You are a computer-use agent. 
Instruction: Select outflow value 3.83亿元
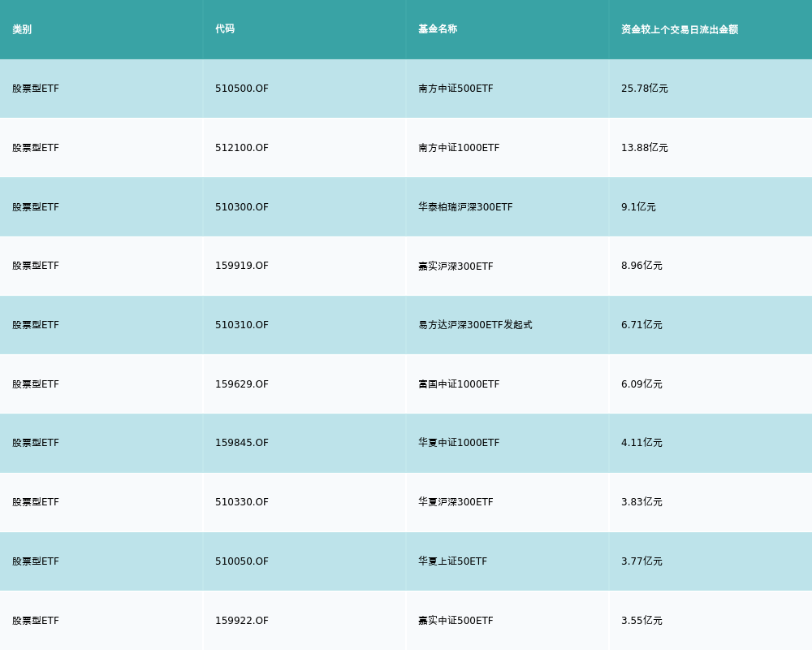tap(641, 502)
